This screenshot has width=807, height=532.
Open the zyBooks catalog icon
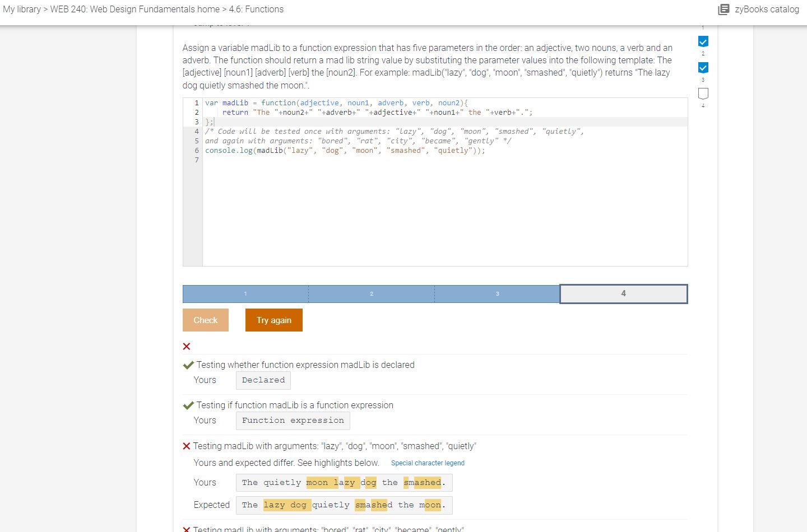pos(723,9)
